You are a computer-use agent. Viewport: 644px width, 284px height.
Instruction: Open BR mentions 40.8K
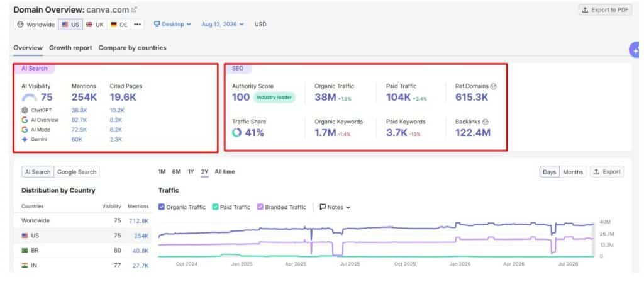tap(140, 250)
